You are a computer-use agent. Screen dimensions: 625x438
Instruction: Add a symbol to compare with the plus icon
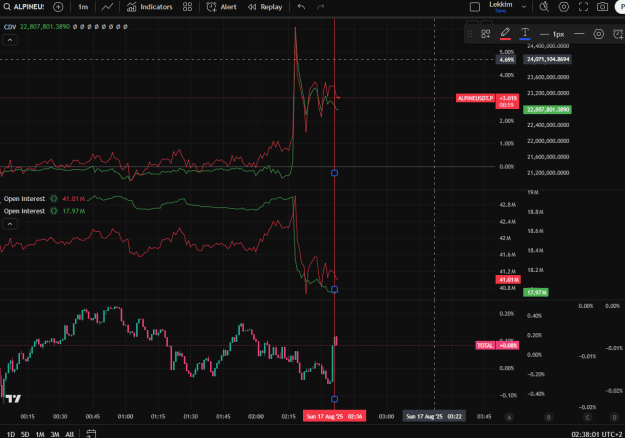click(58, 7)
